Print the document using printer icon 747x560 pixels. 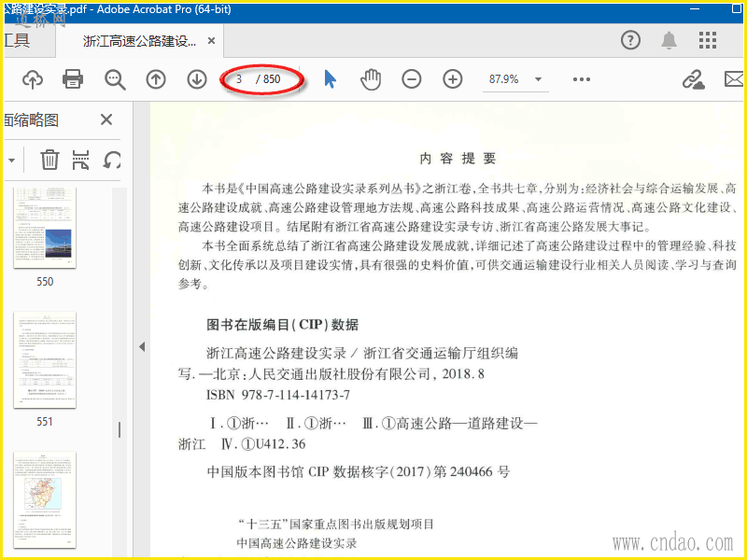(x=73, y=79)
